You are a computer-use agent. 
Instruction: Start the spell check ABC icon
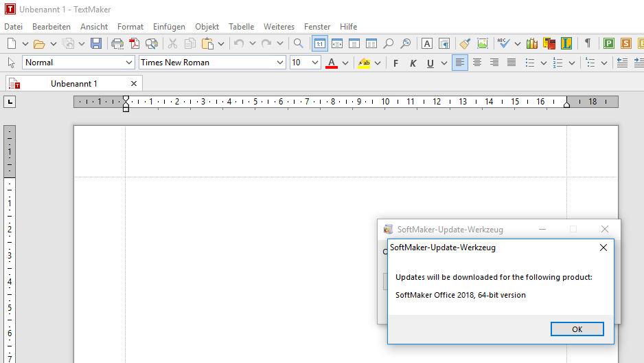[503, 43]
